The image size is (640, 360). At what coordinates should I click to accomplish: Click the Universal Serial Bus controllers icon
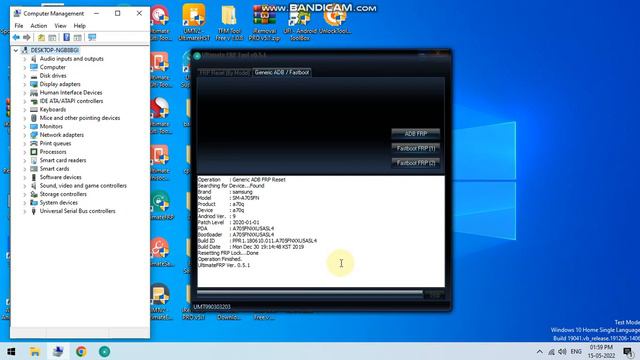34,211
